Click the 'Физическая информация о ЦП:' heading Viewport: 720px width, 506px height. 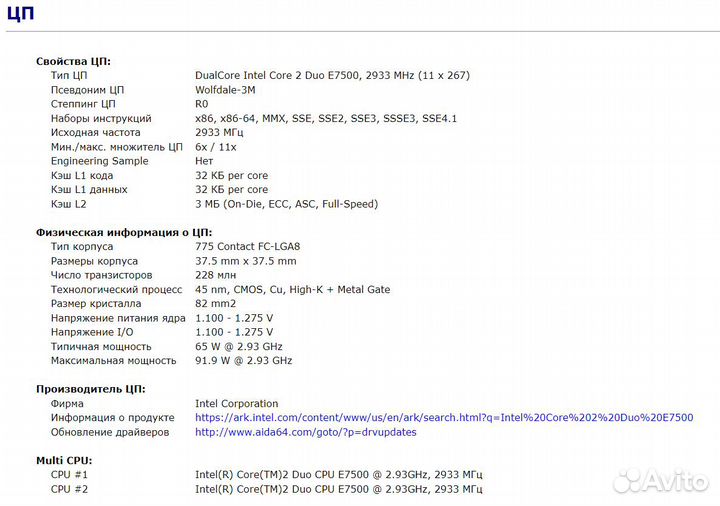(124, 232)
